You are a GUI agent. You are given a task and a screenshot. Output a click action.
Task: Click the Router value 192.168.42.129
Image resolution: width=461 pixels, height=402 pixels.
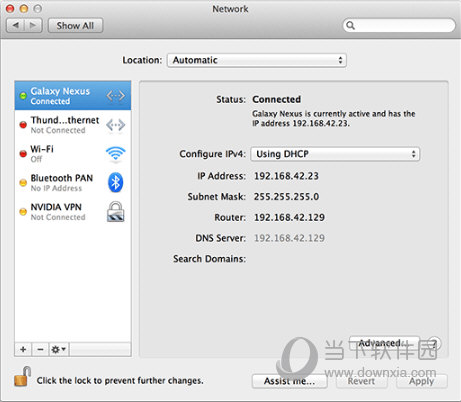pos(289,217)
